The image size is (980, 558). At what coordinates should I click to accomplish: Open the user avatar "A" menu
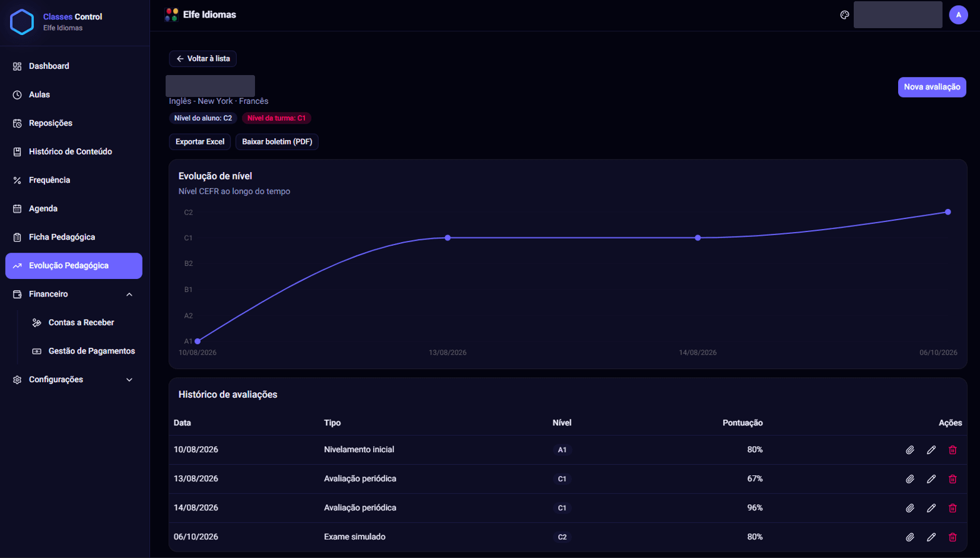958,15
